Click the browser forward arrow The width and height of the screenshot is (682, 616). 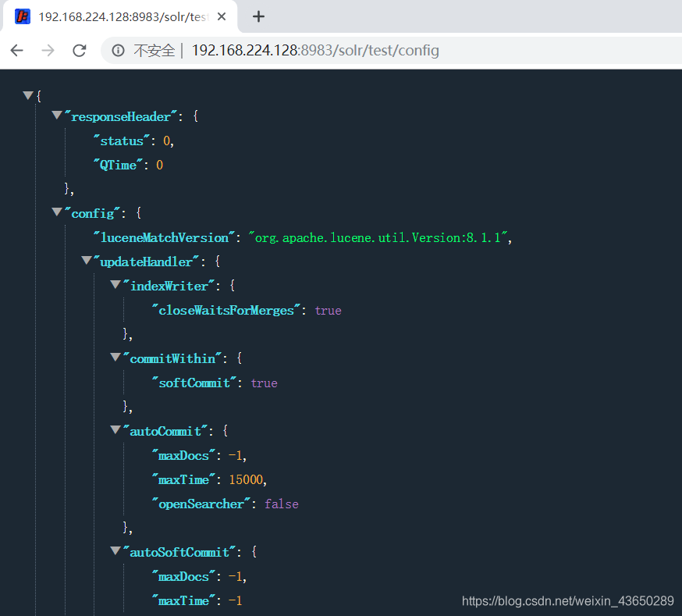[x=48, y=51]
